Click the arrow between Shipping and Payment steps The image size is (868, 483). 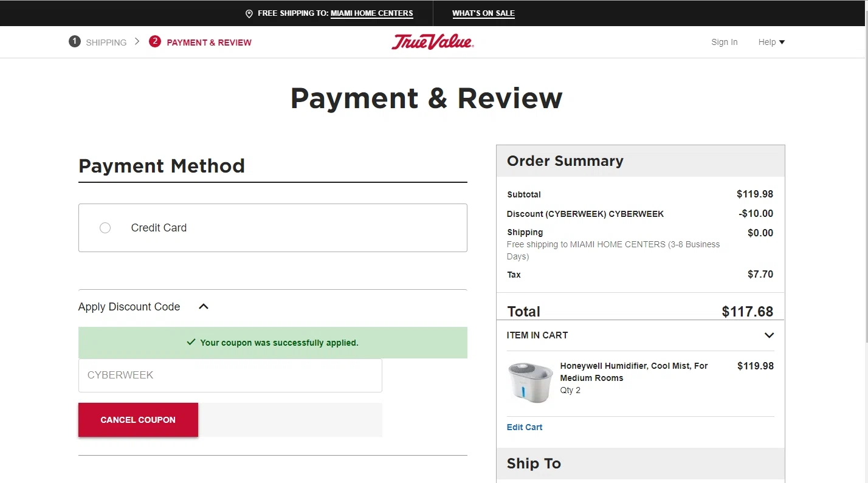point(137,41)
